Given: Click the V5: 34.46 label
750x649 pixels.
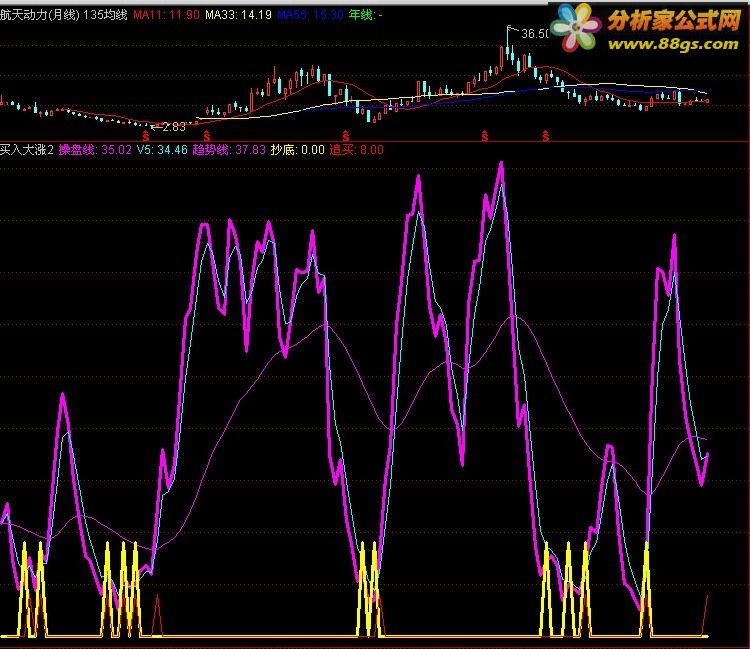Looking at the screenshot, I should click(162, 150).
